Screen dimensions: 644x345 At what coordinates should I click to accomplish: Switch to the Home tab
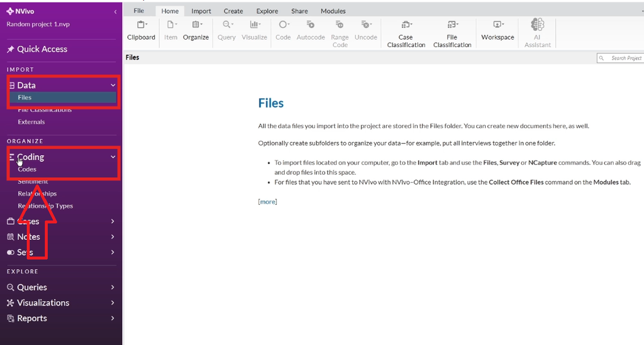(x=170, y=11)
